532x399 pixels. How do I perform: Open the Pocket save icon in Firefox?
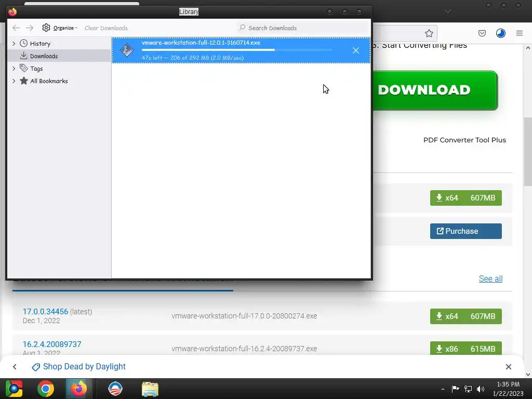coord(482,33)
